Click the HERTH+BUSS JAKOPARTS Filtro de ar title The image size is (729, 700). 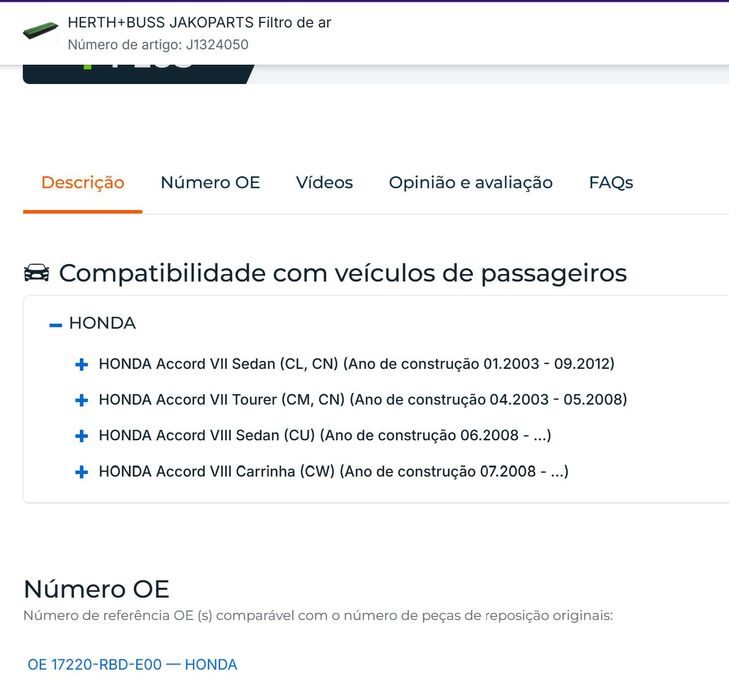click(x=199, y=22)
